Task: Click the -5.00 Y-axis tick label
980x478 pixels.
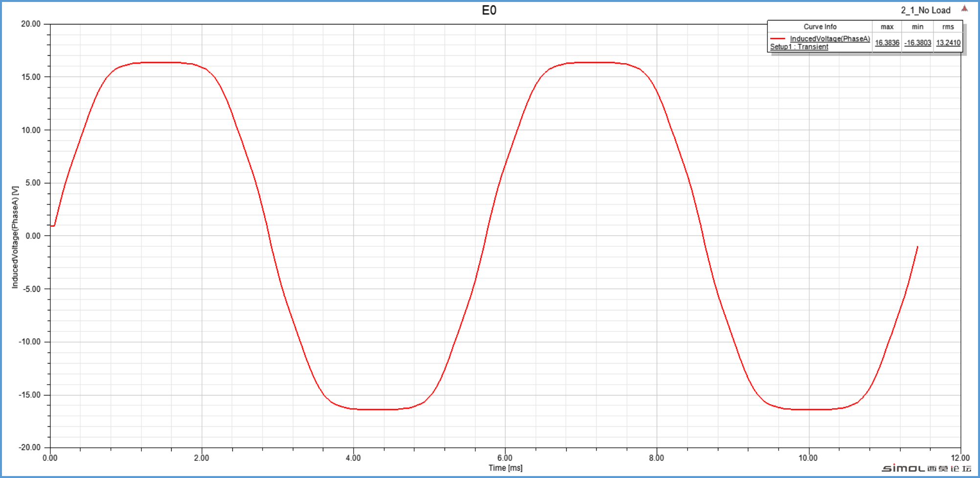Action: tap(32, 289)
